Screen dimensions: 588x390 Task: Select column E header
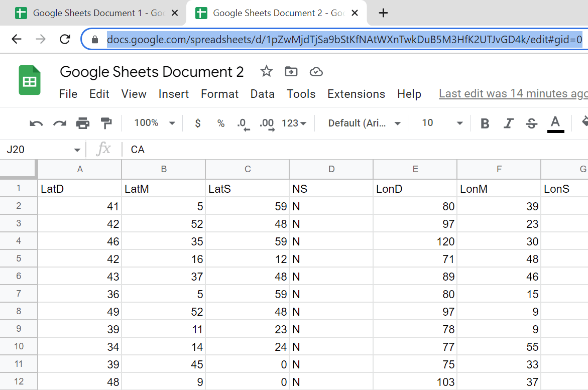(x=415, y=169)
